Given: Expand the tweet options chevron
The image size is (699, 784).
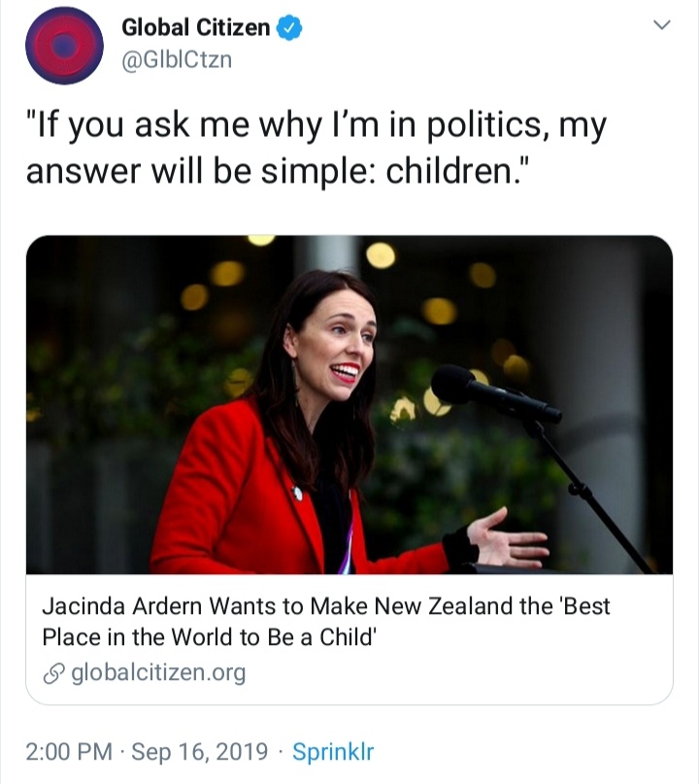Looking at the screenshot, I should tap(663, 26).
